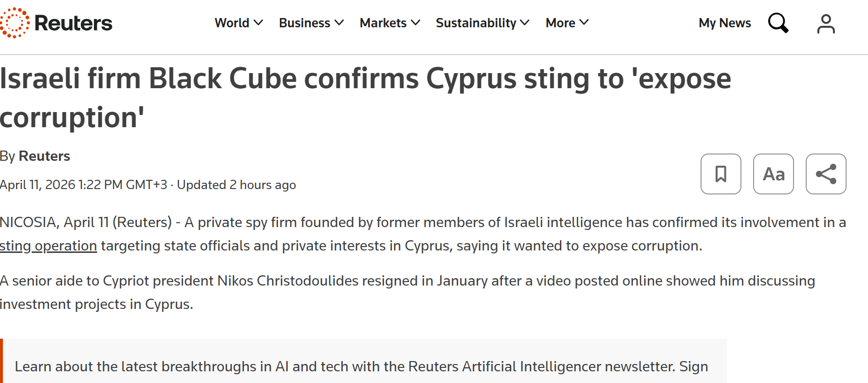The image size is (868, 383).
Task: Expand the Business dropdown menu
Action: 311,23
